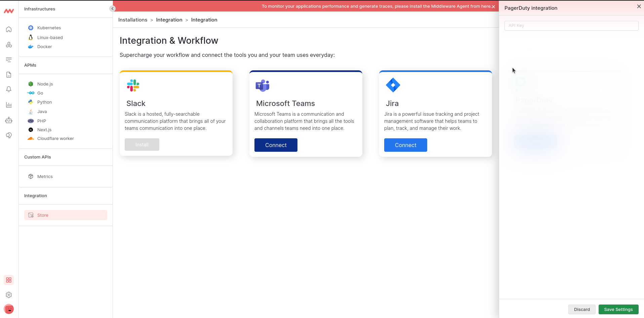The height and width of the screenshot is (318, 644).
Task: Connect Microsoft Teams integration
Action: point(276,145)
